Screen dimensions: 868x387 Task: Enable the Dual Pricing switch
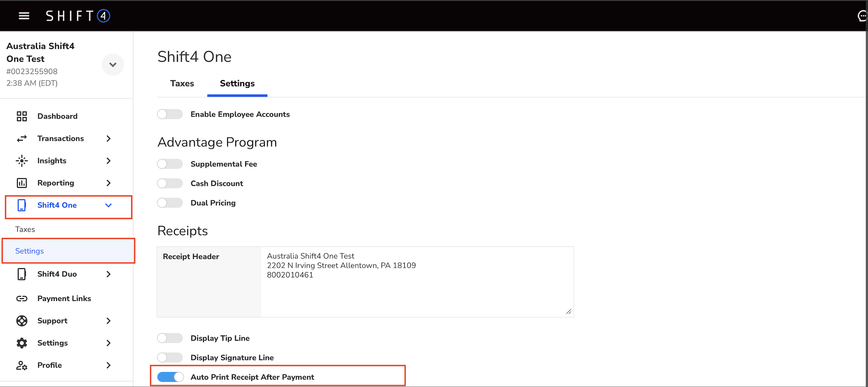tap(170, 203)
